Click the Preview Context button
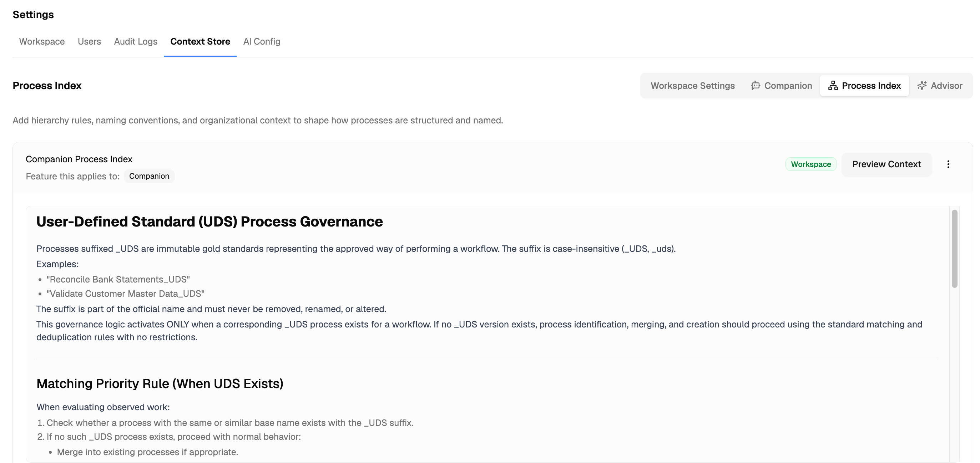The width and height of the screenshot is (980, 463). pos(886,164)
